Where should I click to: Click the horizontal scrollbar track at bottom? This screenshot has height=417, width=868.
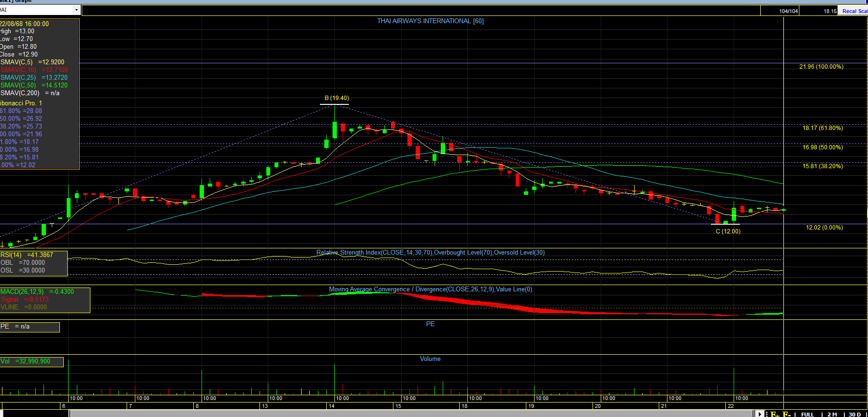pyautogui.click(x=412, y=414)
